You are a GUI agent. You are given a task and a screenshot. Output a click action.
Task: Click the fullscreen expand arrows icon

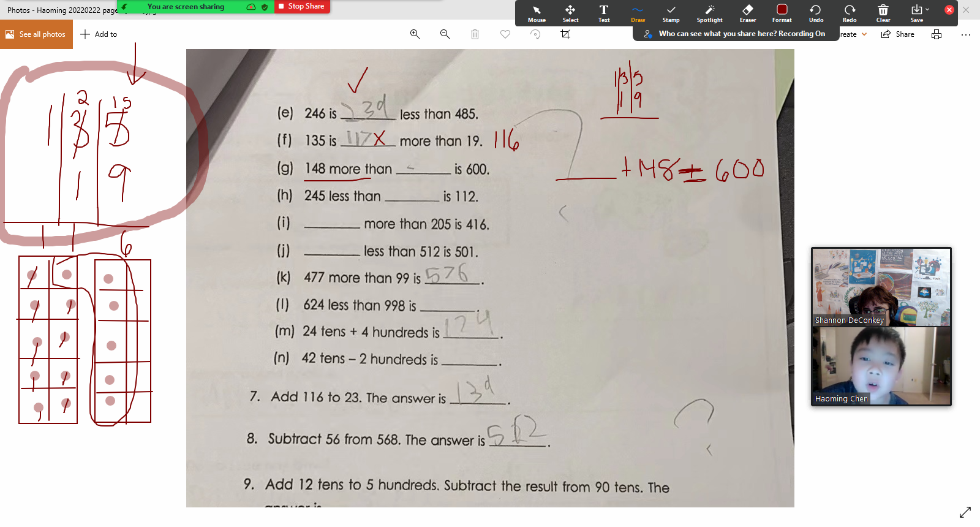click(965, 512)
